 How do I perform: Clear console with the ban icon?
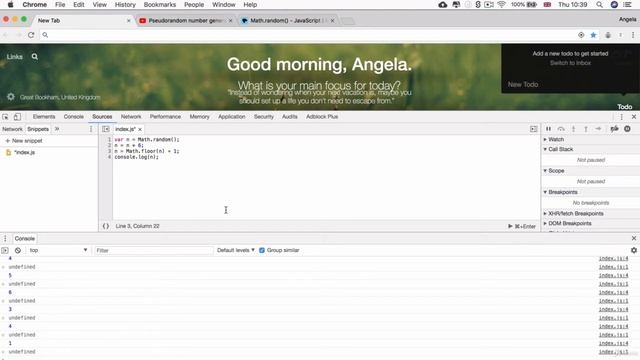[x=18, y=250]
